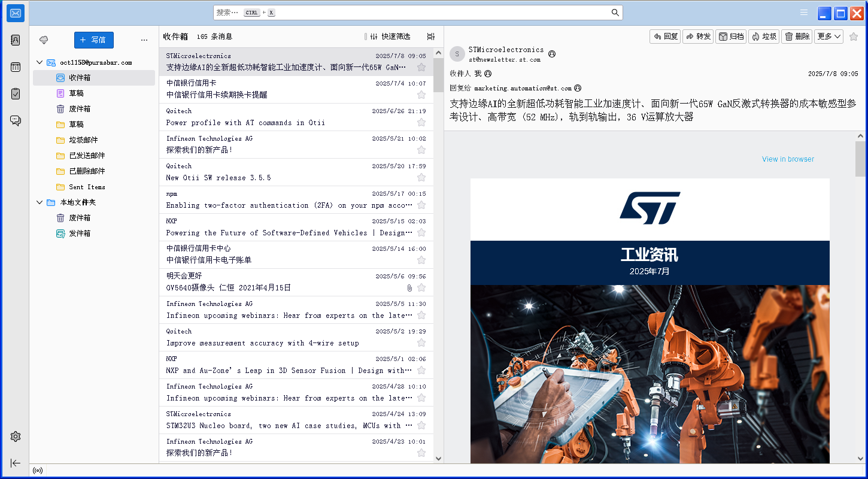Star the Improve measurement accuracy message

point(421,342)
